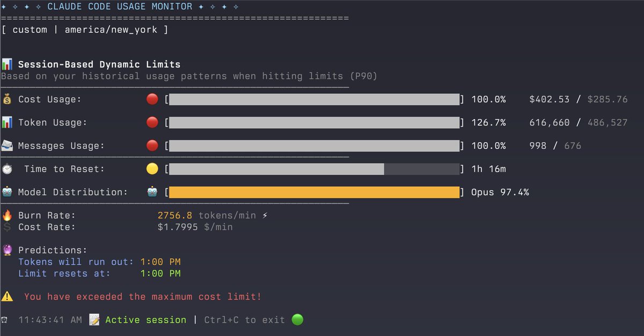Click the 126.7% token percentage
This screenshot has width=644, height=336.
(488, 122)
